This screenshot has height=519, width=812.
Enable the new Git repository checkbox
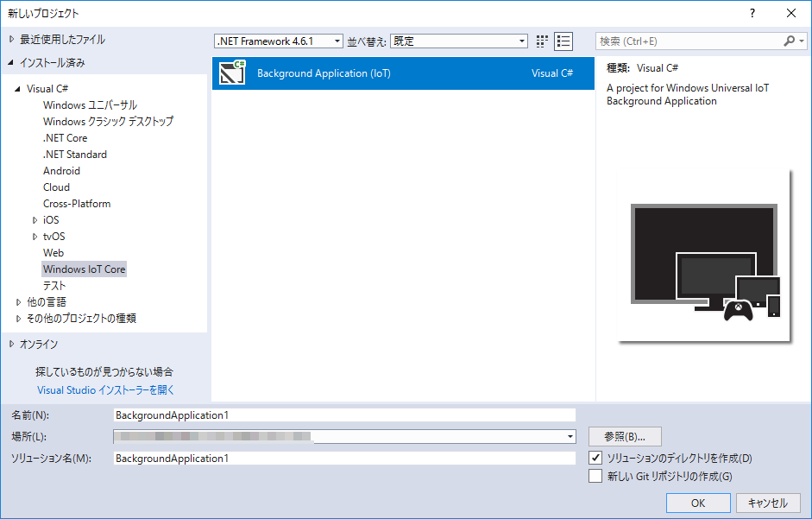595,476
